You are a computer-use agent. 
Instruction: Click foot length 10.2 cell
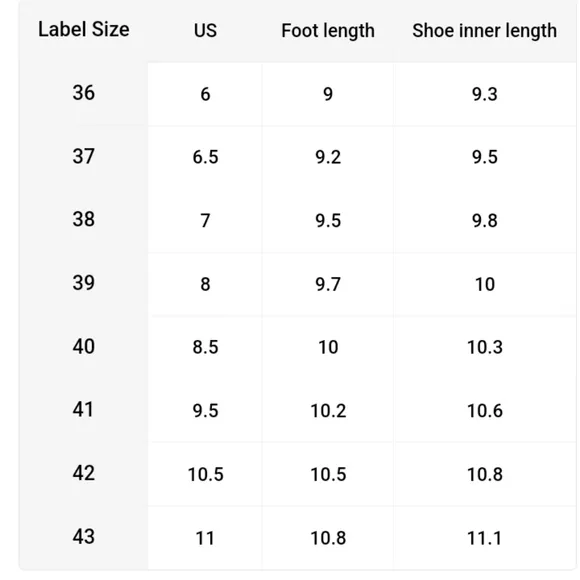(328, 411)
